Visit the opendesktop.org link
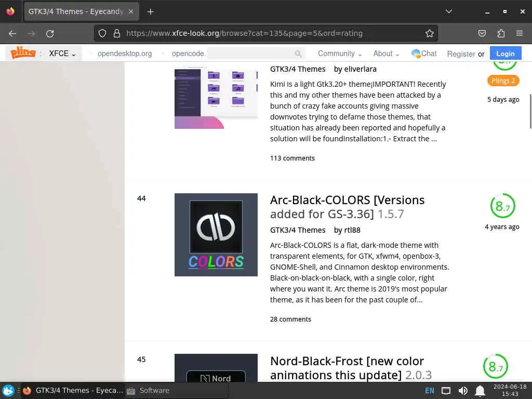Screen dimensions: 532x399 click(125, 54)
